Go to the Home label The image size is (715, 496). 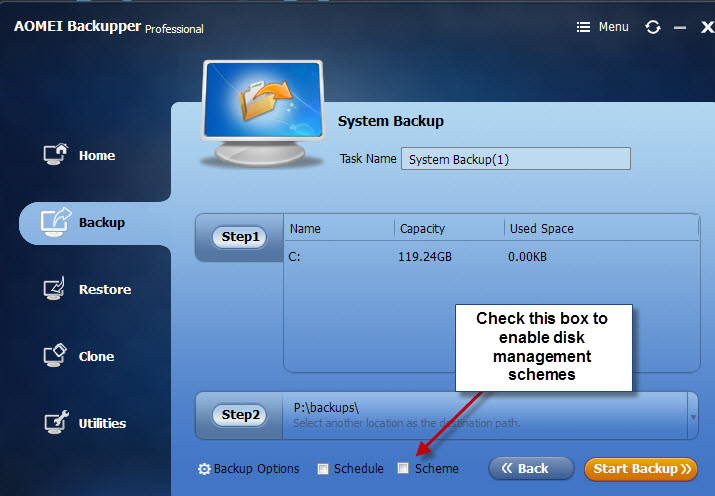(97, 156)
